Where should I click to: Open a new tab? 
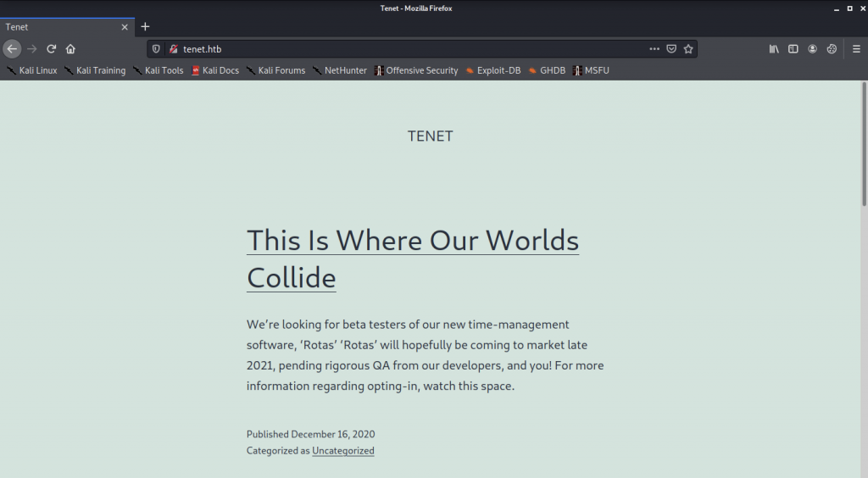click(145, 26)
